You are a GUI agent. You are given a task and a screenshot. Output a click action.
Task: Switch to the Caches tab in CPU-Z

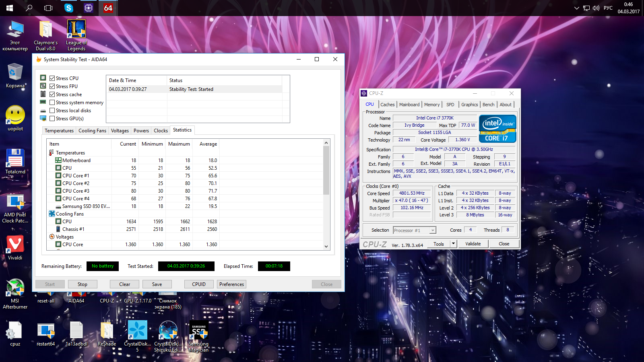click(388, 105)
